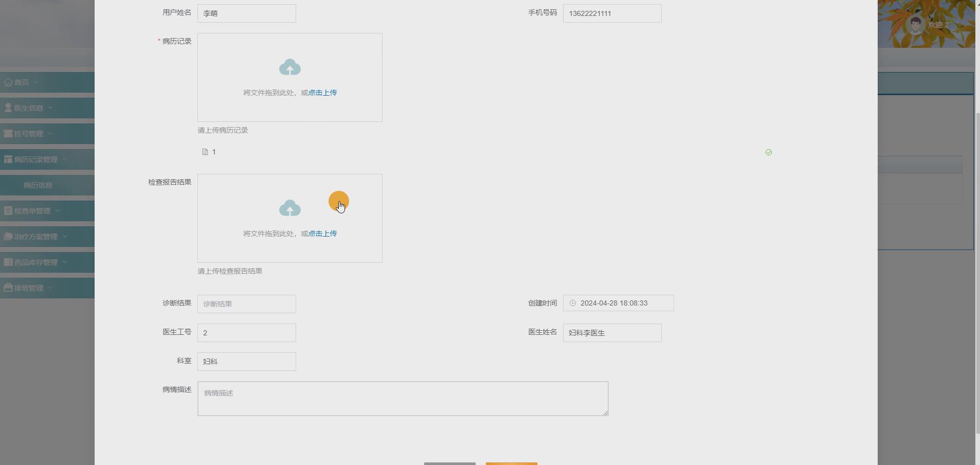
Task: Click the briefcase icon beside 排班管理
Action: pyautogui.click(x=8, y=288)
